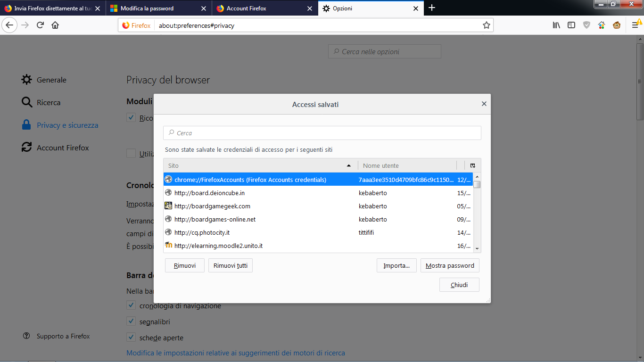Click the Cerca field in saved logins
The height and width of the screenshot is (362, 644).
click(322, 133)
